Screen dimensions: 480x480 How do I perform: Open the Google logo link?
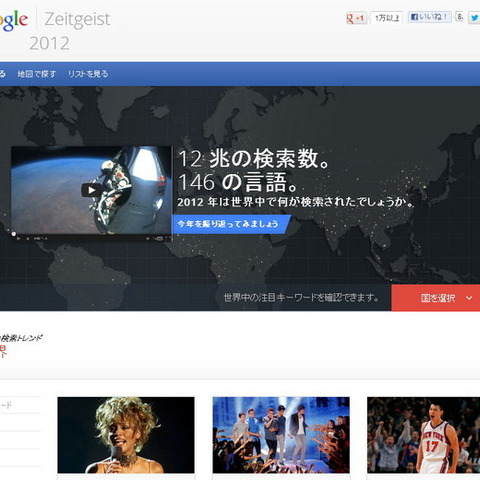point(14,20)
